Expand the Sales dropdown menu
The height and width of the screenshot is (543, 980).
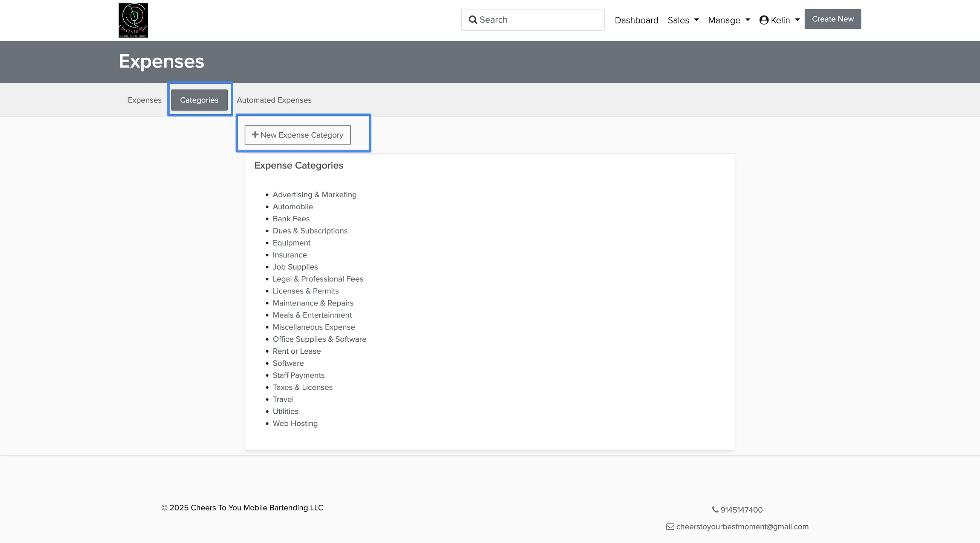coord(683,20)
